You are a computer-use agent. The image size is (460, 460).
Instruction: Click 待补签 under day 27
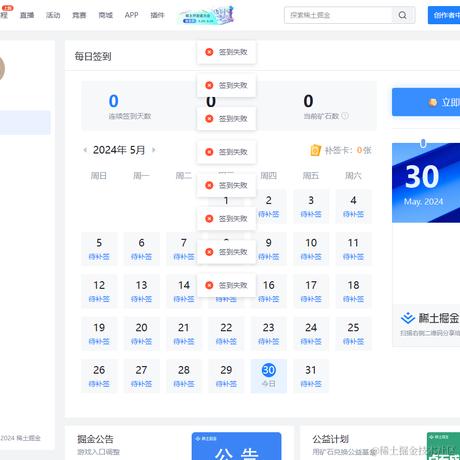[141, 384]
